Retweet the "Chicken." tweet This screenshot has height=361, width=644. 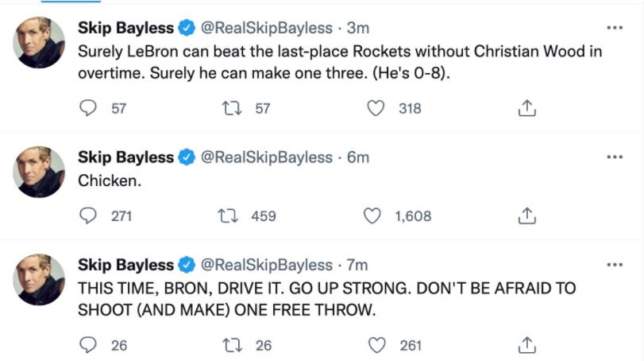(226, 215)
